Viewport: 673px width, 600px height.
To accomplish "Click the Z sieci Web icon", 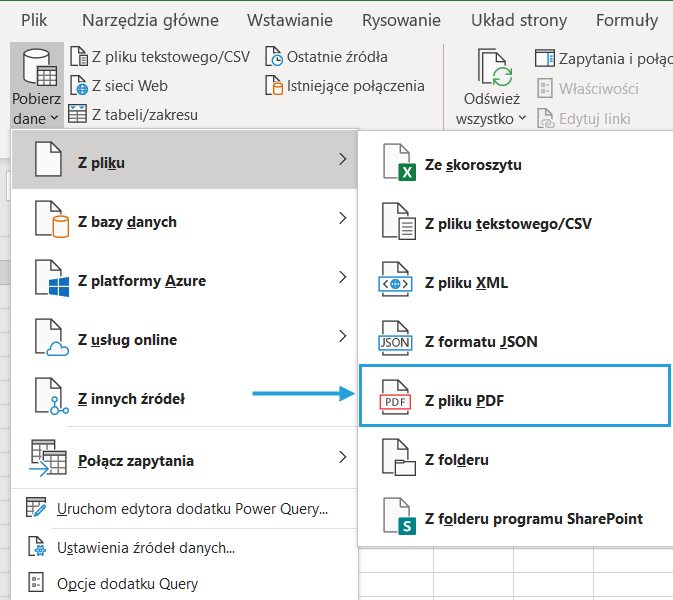I will pos(79,86).
